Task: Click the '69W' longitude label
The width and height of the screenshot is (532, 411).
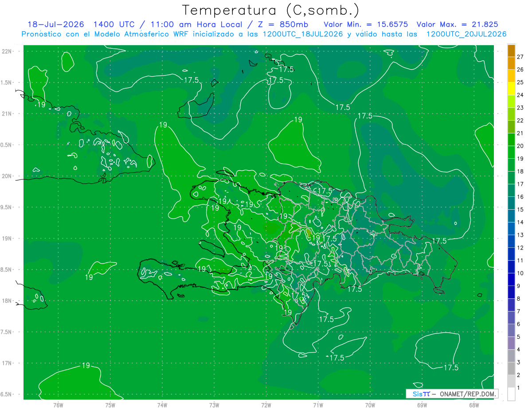Action: pos(422,405)
